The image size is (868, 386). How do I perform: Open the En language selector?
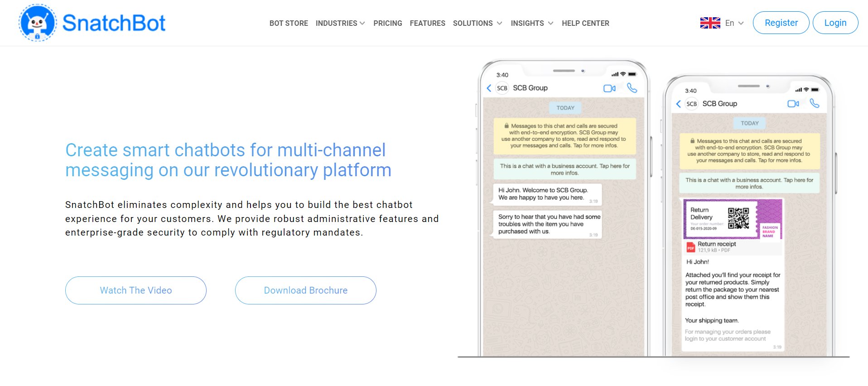[x=729, y=23]
